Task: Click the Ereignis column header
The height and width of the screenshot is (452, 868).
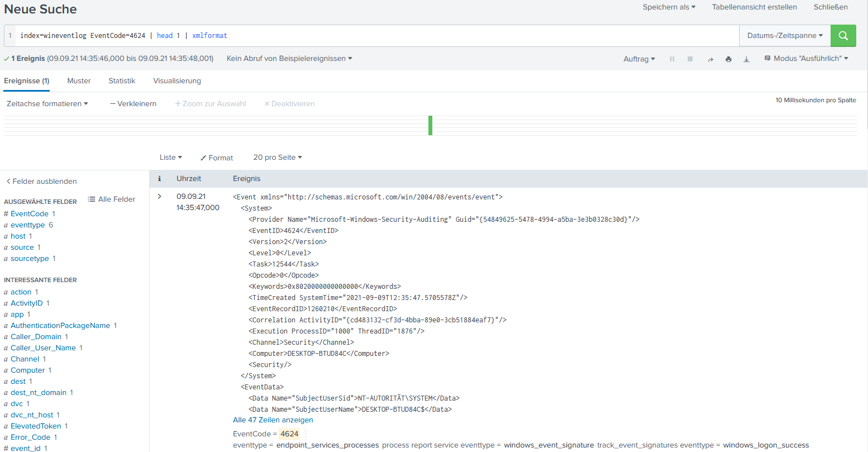Action: [x=247, y=179]
